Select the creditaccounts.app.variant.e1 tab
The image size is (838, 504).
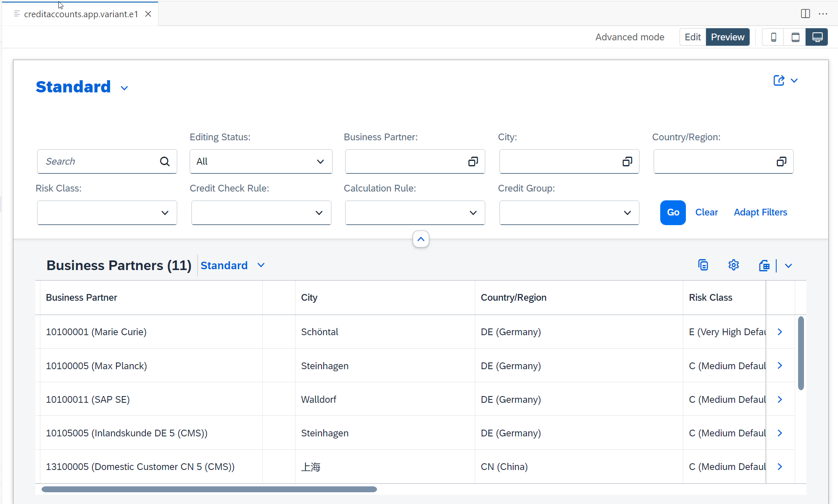(x=81, y=14)
